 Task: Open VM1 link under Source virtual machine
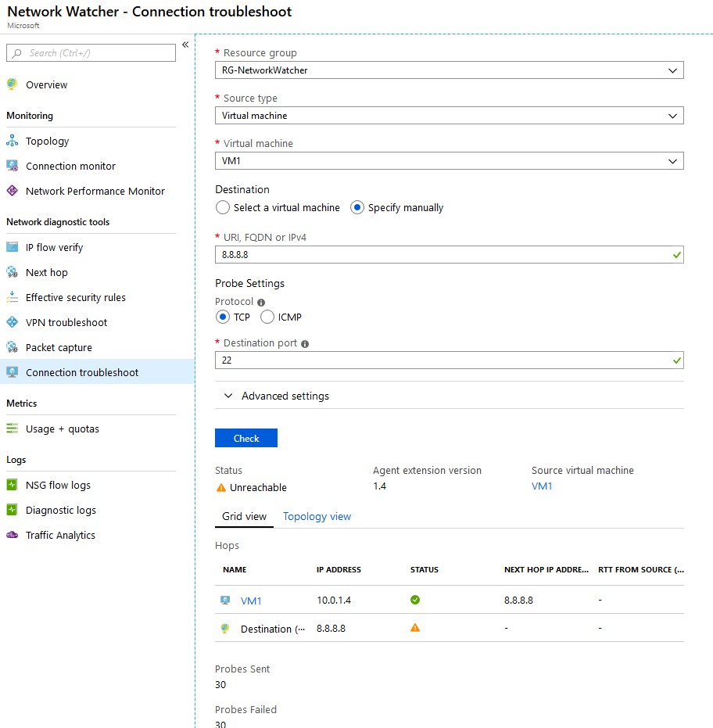point(542,486)
